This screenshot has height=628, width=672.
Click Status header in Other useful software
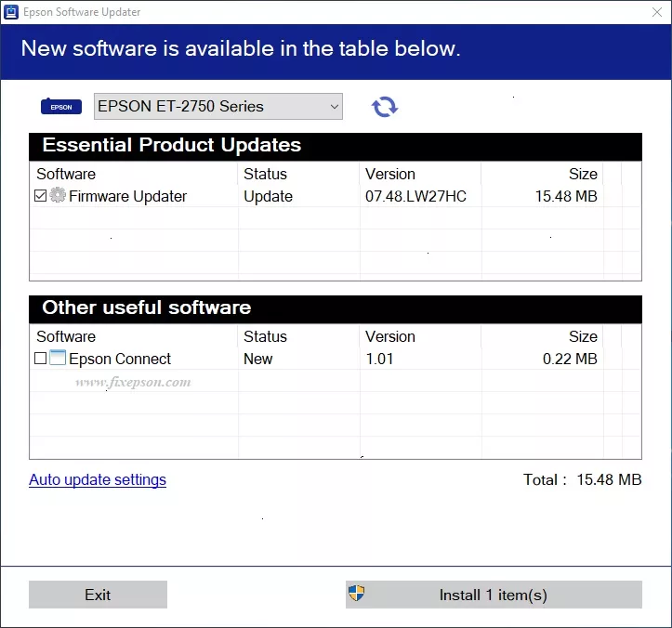[x=265, y=336]
